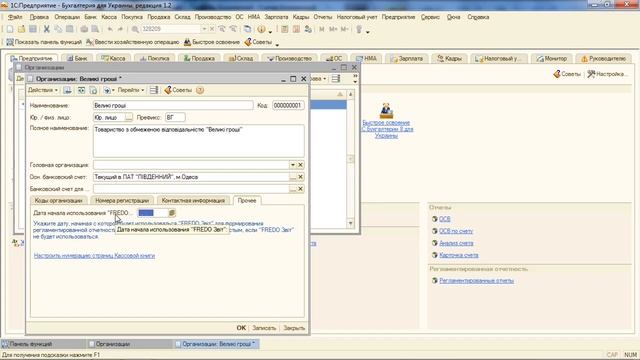Click the OK button in organization dialog

(241, 328)
